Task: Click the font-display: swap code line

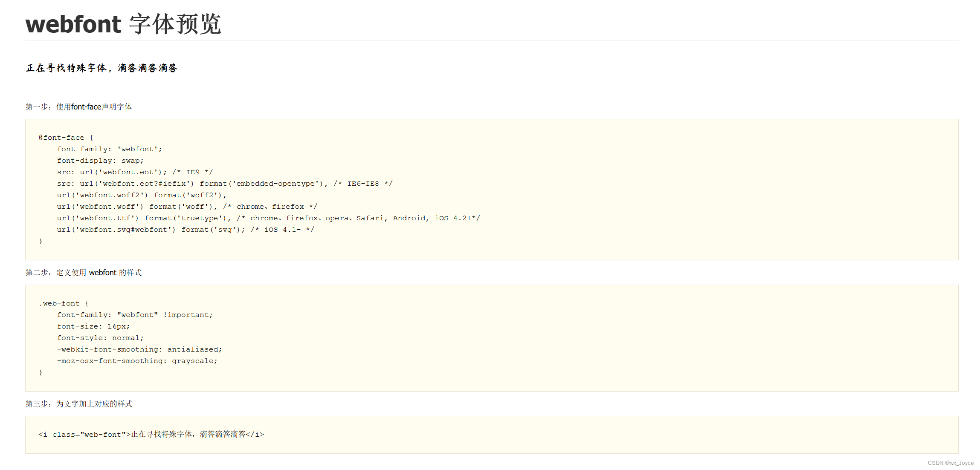Action: point(100,161)
